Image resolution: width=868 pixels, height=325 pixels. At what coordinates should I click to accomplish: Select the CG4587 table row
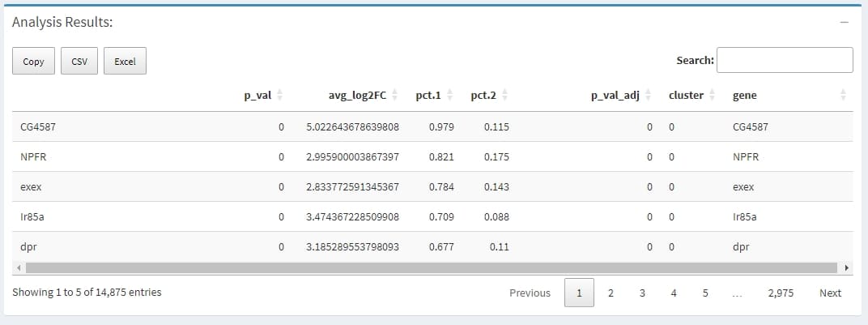405,127
